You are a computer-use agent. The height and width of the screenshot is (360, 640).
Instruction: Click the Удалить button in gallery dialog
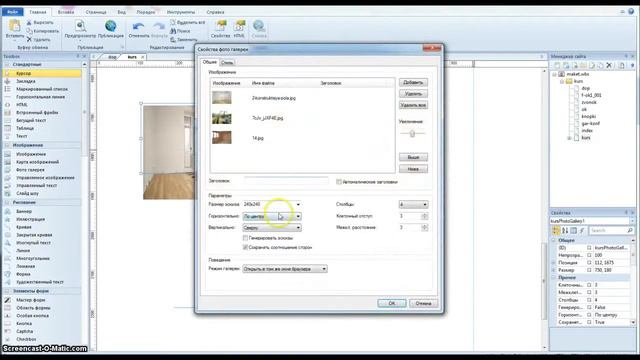point(413,94)
